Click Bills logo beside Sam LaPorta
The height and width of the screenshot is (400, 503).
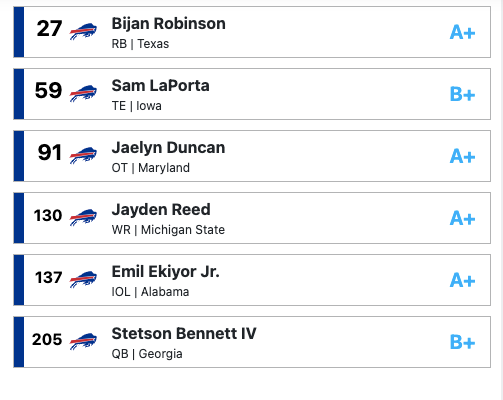83,93
